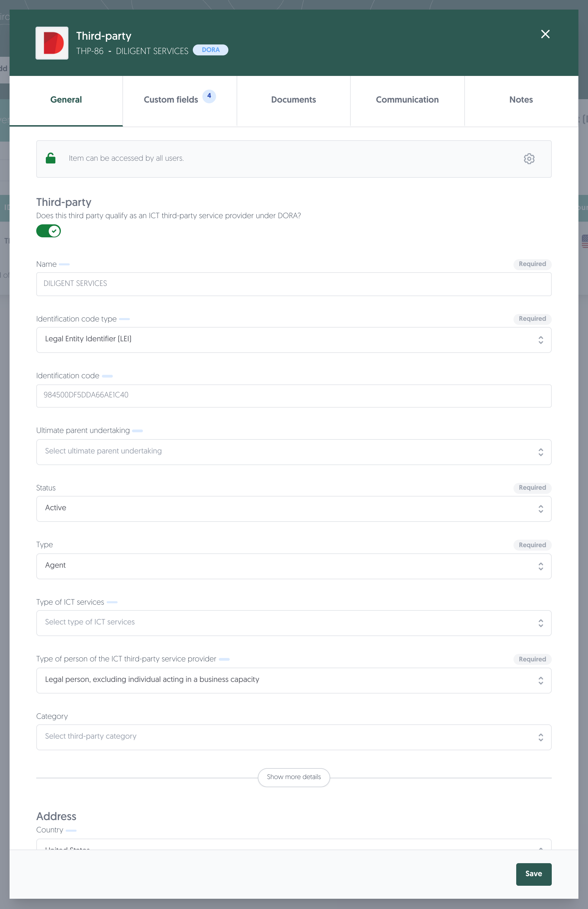Click the Custom fields count badge
This screenshot has width=588, height=909.
tap(209, 96)
